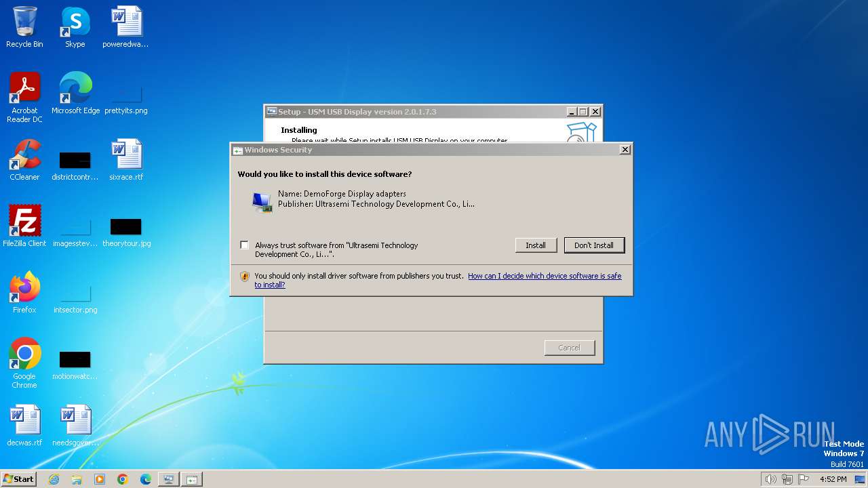
Task: Click the Don't Install button
Action: point(594,245)
